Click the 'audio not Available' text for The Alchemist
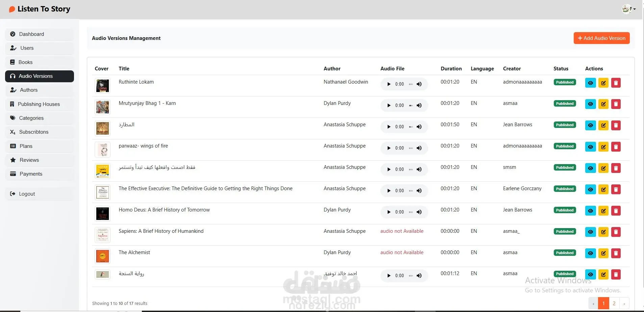The image size is (644, 312). [x=402, y=252]
